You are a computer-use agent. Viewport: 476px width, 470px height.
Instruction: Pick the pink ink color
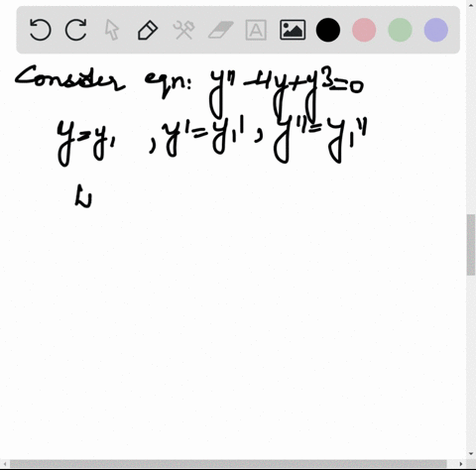364,30
